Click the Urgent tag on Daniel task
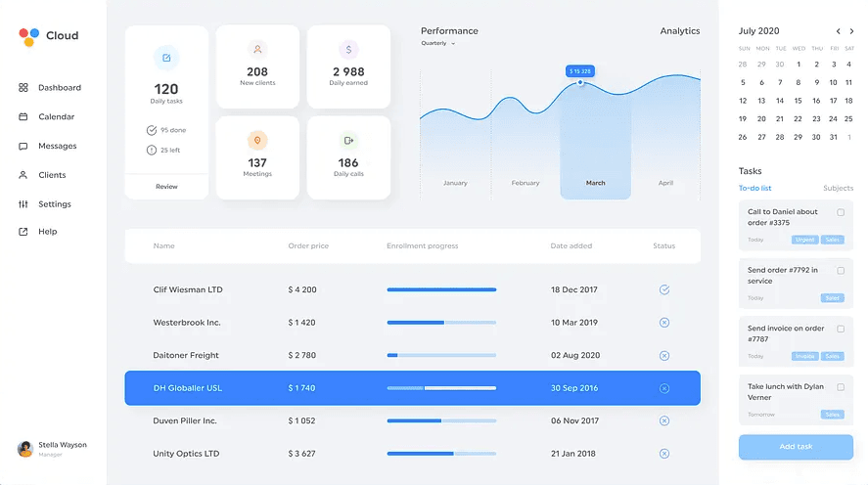 point(805,240)
